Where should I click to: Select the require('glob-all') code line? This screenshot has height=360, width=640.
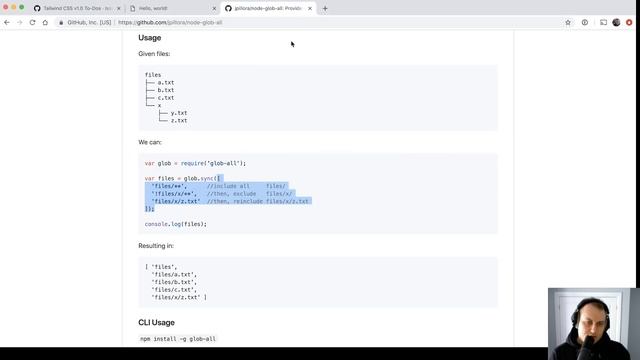click(196, 163)
